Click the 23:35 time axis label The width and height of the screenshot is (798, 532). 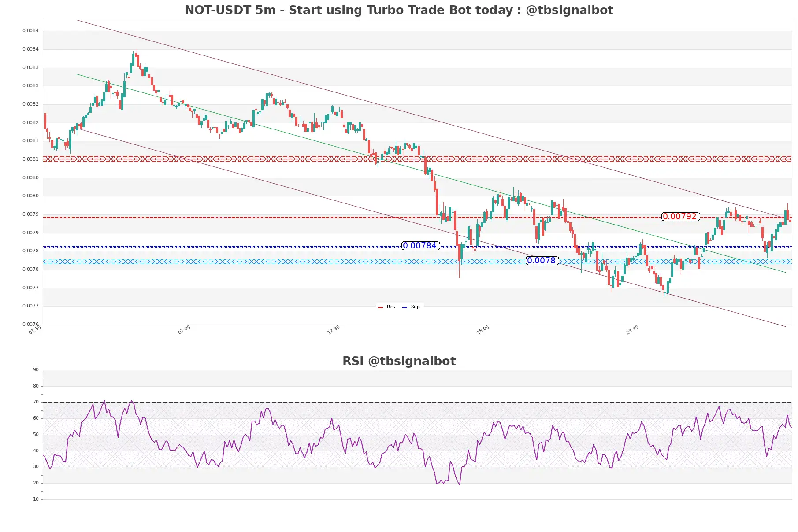(632, 330)
